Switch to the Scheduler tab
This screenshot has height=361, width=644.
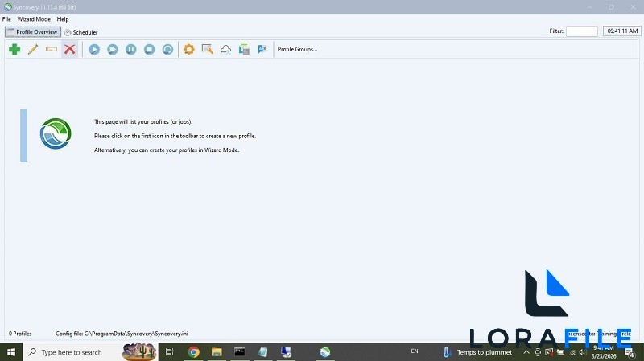(81, 32)
